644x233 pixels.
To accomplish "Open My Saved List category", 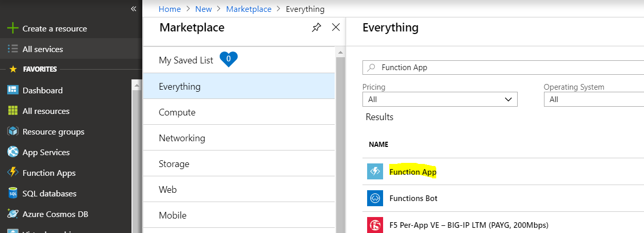I will pos(239,60).
